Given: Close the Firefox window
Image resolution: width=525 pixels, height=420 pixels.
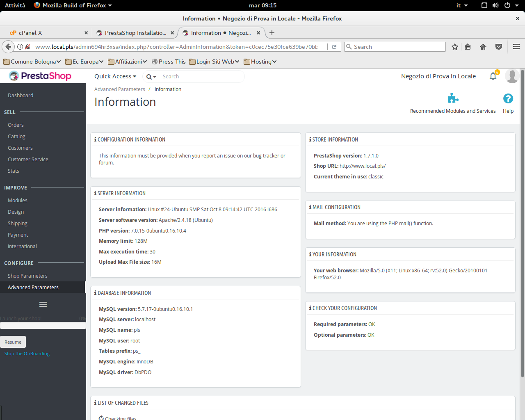Looking at the screenshot, I should pyautogui.click(x=518, y=18).
